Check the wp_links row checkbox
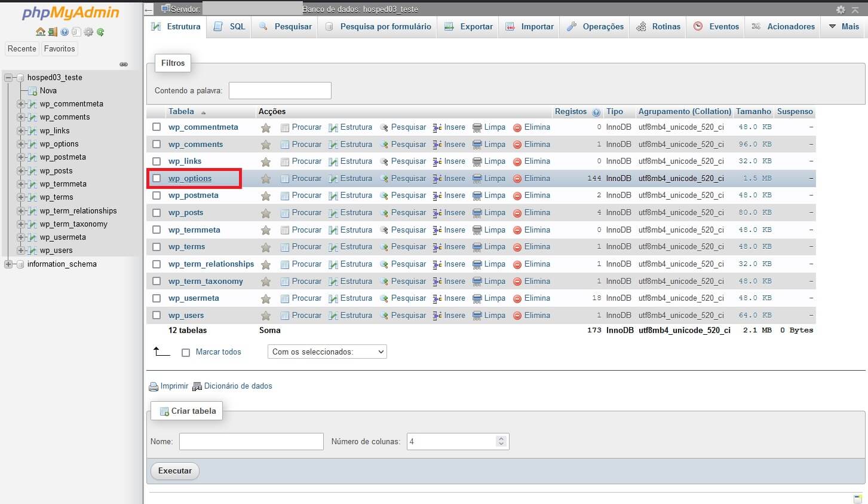This screenshot has width=868, height=504. (157, 161)
